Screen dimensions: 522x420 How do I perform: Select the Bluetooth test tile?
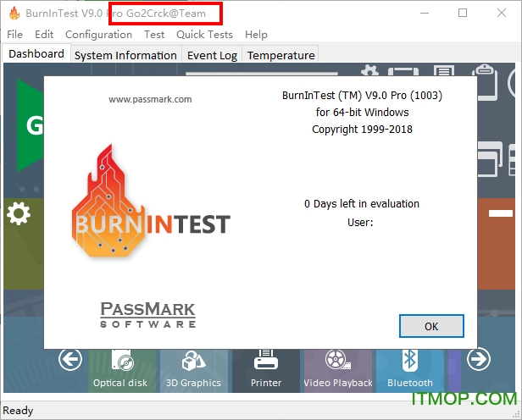click(410, 370)
